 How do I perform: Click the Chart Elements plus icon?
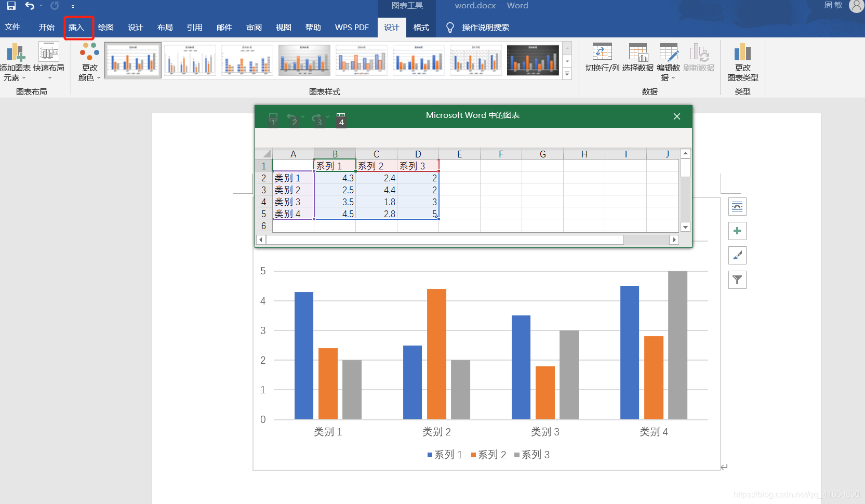(x=737, y=231)
